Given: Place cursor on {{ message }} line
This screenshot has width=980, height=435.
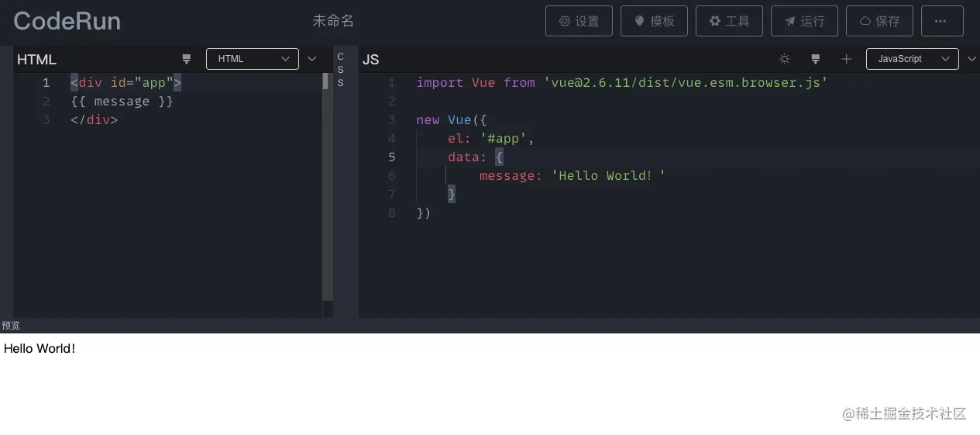Looking at the screenshot, I should click(122, 101).
